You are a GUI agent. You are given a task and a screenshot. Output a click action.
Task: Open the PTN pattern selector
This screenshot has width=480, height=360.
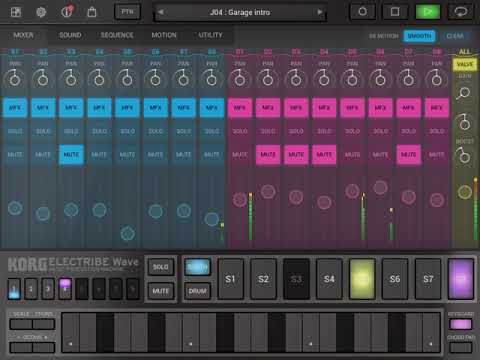coord(127,12)
